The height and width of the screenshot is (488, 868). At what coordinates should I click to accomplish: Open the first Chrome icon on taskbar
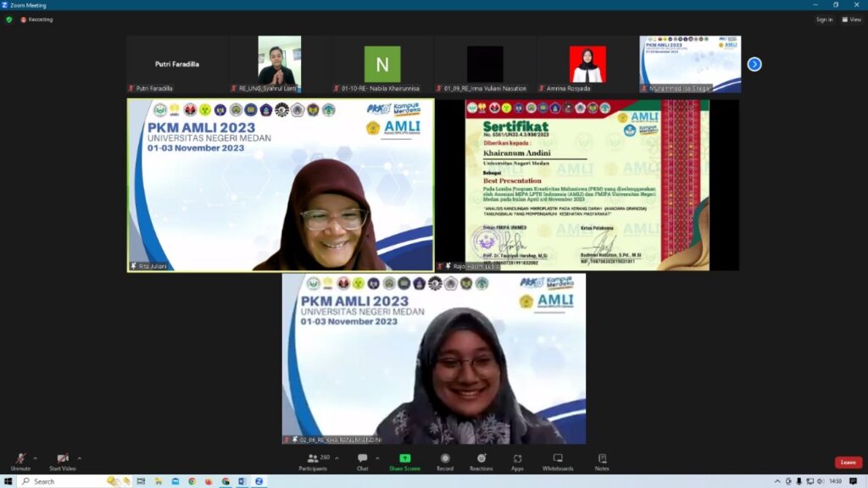(192, 481)
